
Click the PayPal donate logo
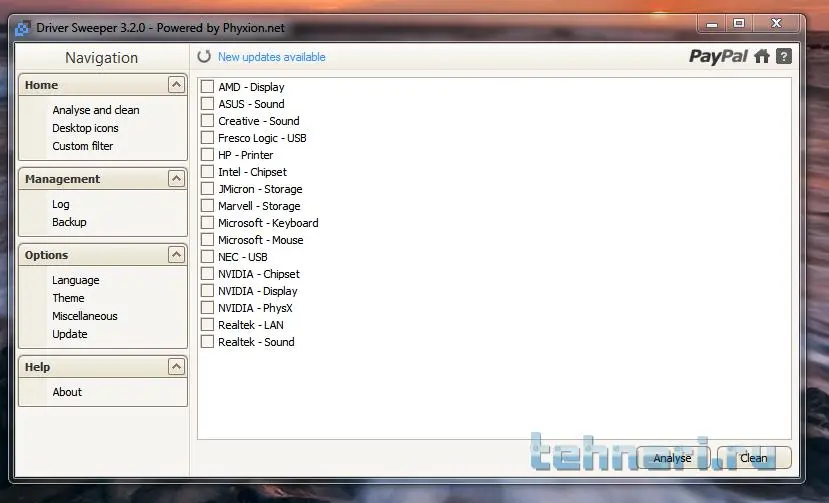(718, 57)
